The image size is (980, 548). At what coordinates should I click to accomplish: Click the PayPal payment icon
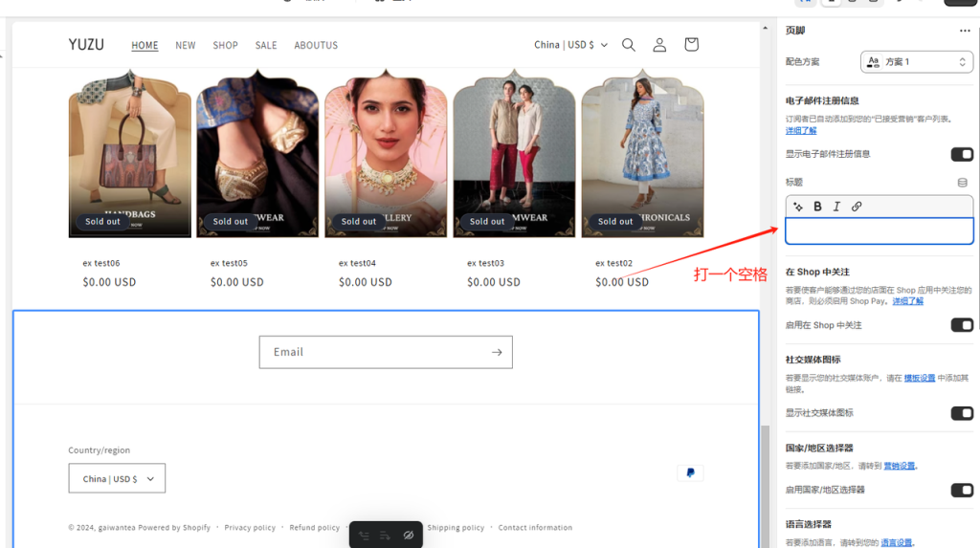click(x=690, y=473)
